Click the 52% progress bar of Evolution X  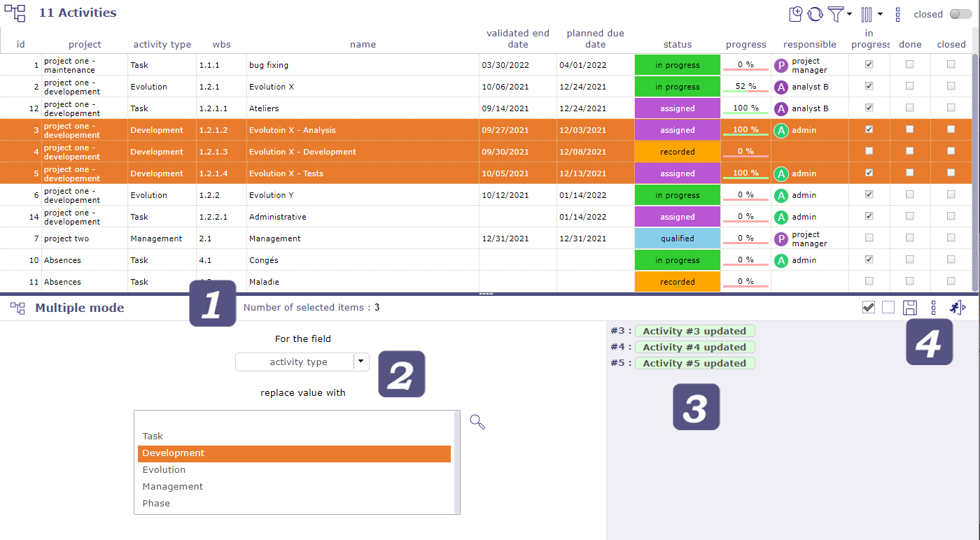tap(745, 86)
